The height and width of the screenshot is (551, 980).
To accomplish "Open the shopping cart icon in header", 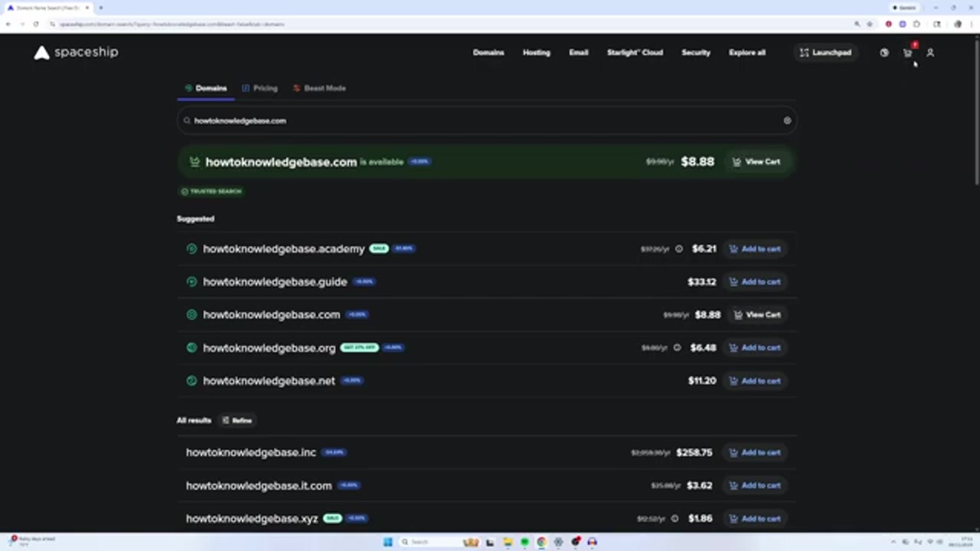I will pos(908,53).
